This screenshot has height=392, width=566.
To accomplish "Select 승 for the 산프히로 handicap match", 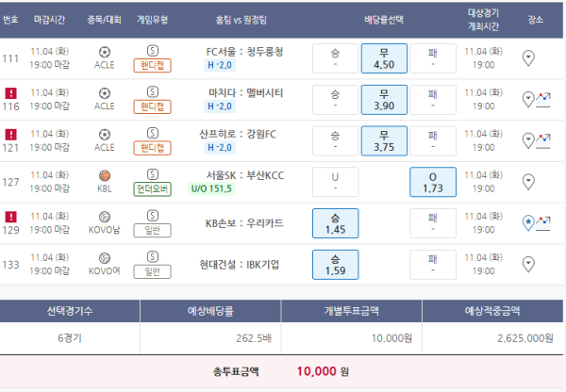I will click(x=335, y=140).
